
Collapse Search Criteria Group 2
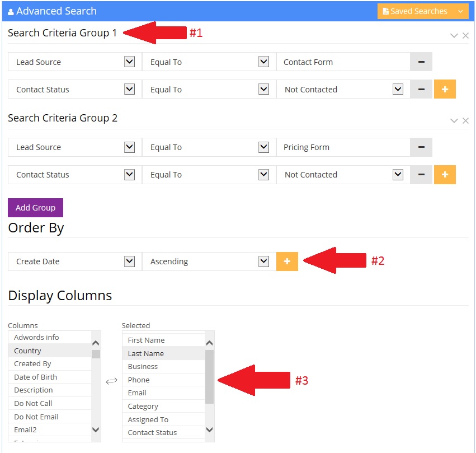(454, 121)
